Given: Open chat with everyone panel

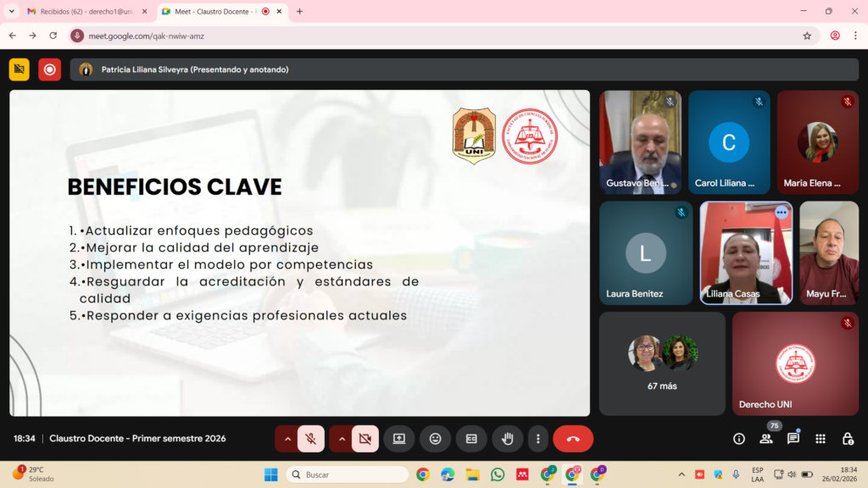Looking at the screenshot, I should point(793,439).
